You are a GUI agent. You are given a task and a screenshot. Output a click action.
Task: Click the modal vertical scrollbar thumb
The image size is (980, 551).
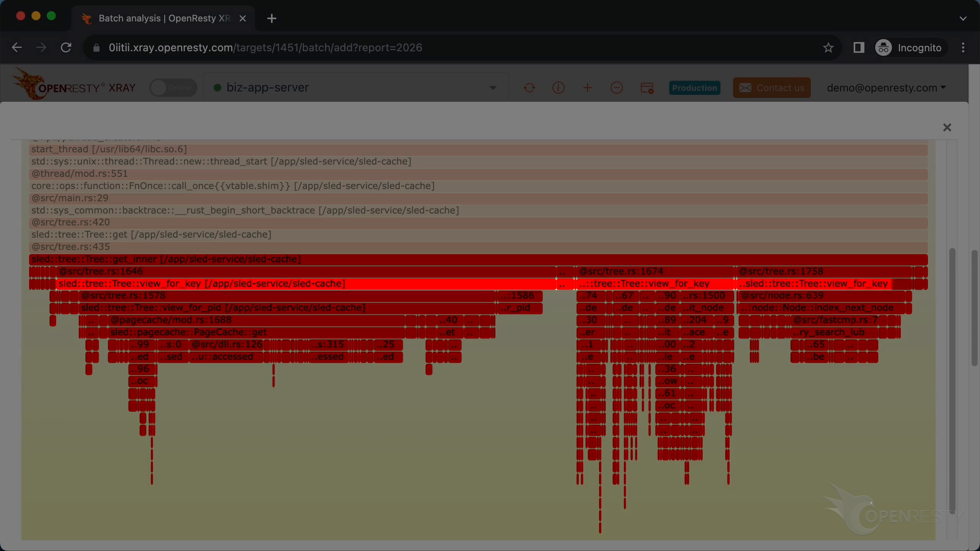952,381
